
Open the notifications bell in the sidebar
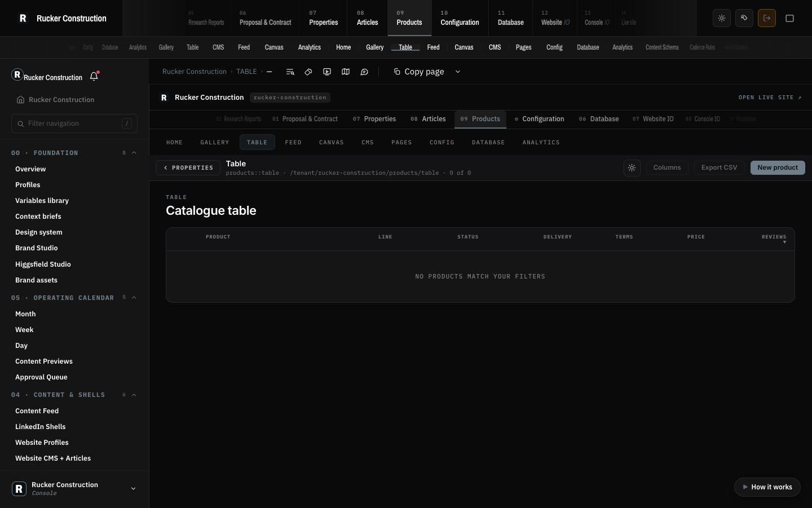[x=94, y=76]
